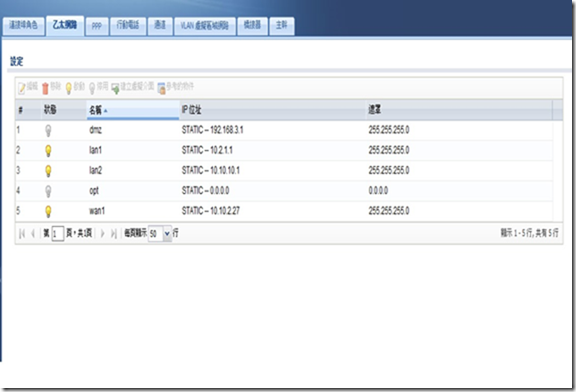This screenshot has height=392, width=576.
Task: Open the rows-per-page dropdown showing 50
Action: pyautogui.click(x=167, y=234)
